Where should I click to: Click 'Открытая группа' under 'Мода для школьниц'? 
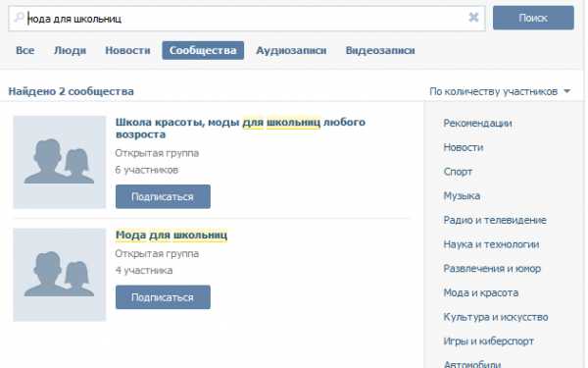pos(157,254)
